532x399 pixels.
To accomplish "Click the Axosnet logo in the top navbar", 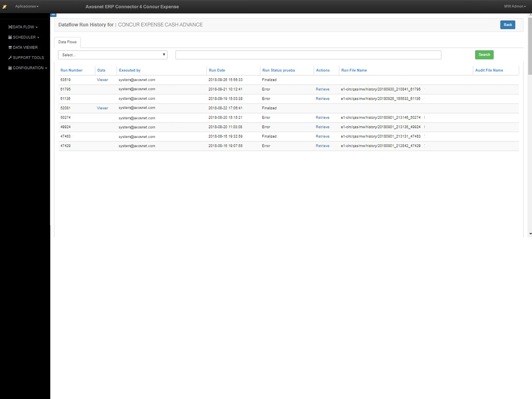I will (x=5, y=6).
